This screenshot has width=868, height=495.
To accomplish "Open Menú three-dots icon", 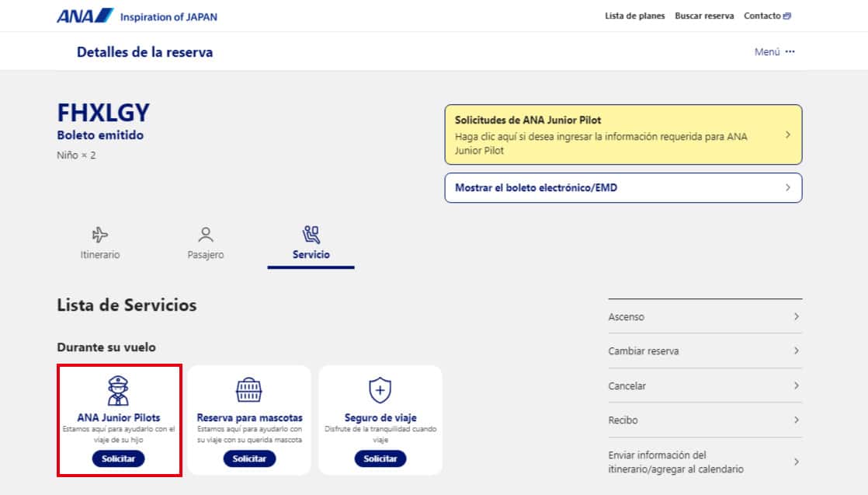I will (x=790, y=52).
